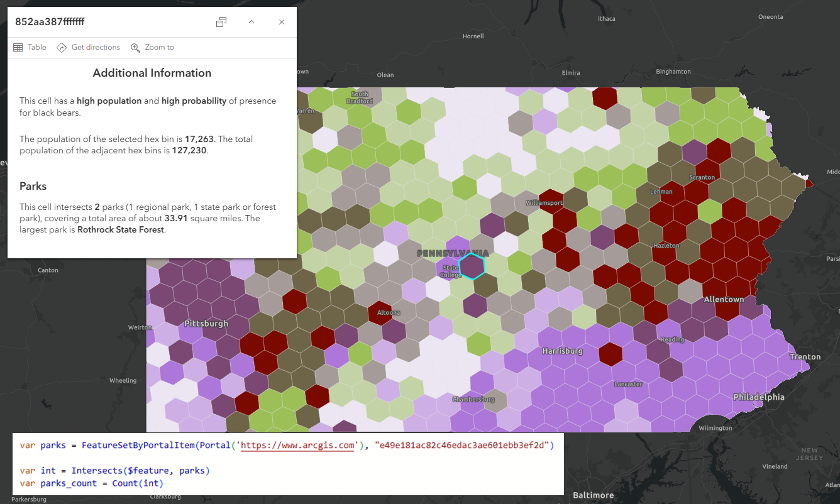Image resolution: width=840 pixels, height=504 pixels.
Task: Click the Hazleton city label
Action: pyautogui.click(x=666, y=246)
